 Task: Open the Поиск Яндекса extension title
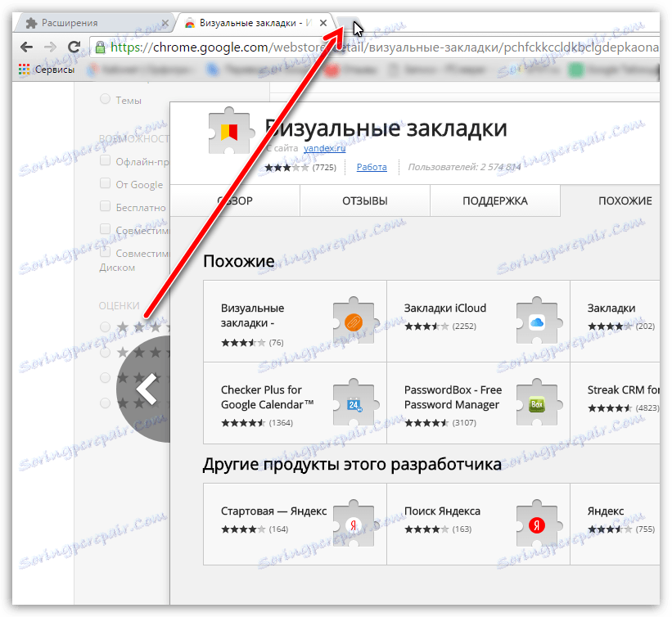click(x=442, y=511)
